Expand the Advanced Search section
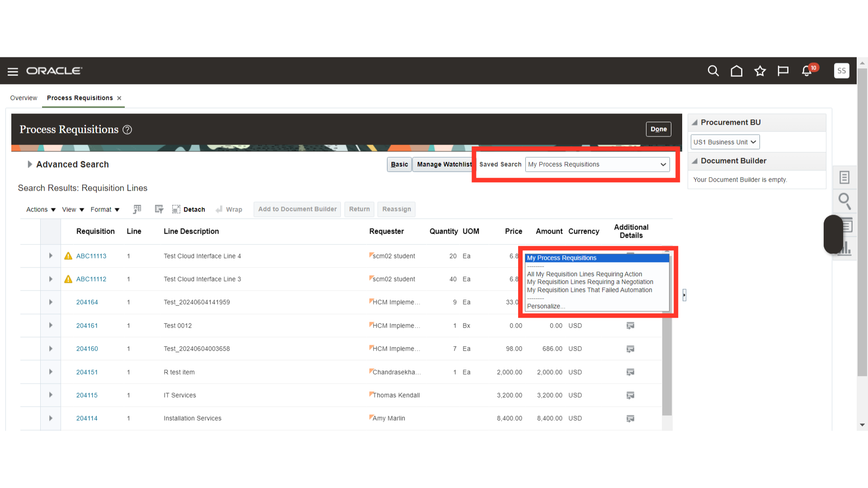Image resolution: width=868 pixels, height=488 pixels. tap(29, 164)
